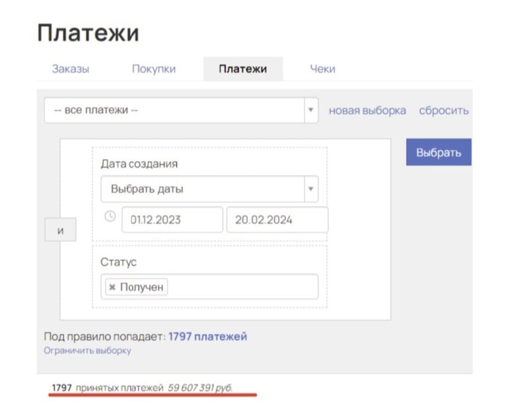
Task: Focus the start date field 01.12.2023
Action: tap(172, 220)
